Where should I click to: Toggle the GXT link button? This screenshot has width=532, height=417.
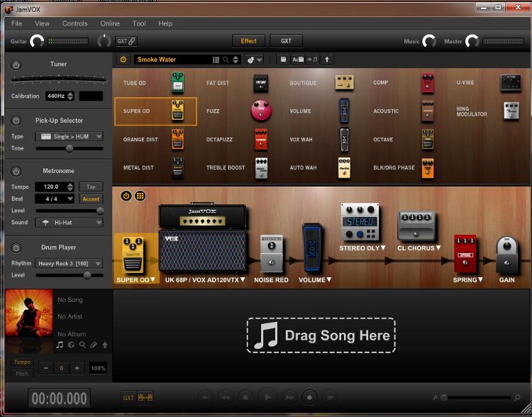[126, 41]
